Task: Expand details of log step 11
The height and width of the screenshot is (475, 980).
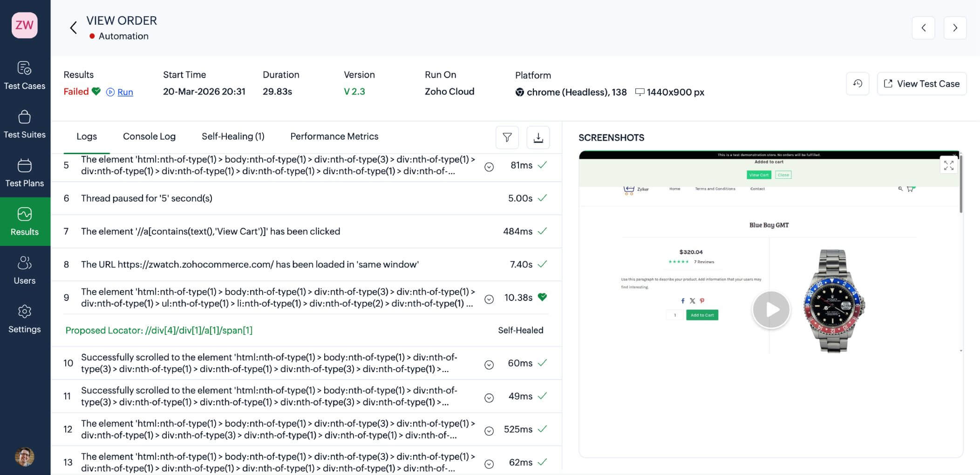Action: pyautogui.click(x=489, y=398)
